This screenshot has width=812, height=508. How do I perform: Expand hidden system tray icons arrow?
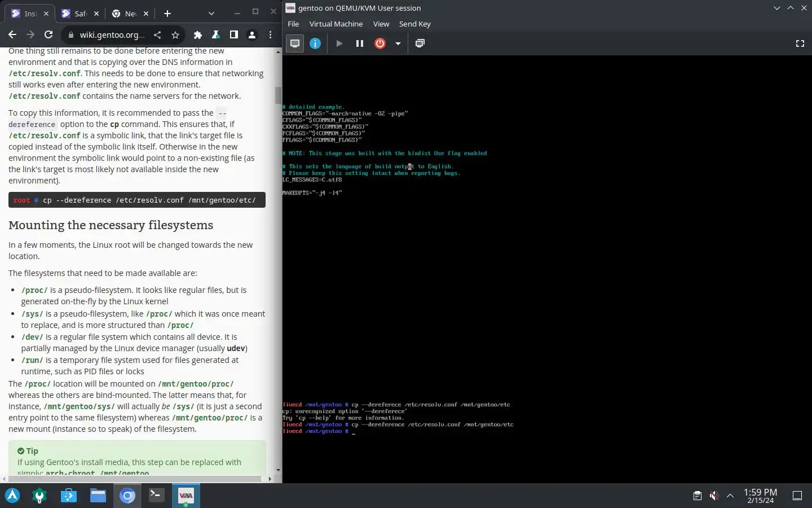coord(730,496)
